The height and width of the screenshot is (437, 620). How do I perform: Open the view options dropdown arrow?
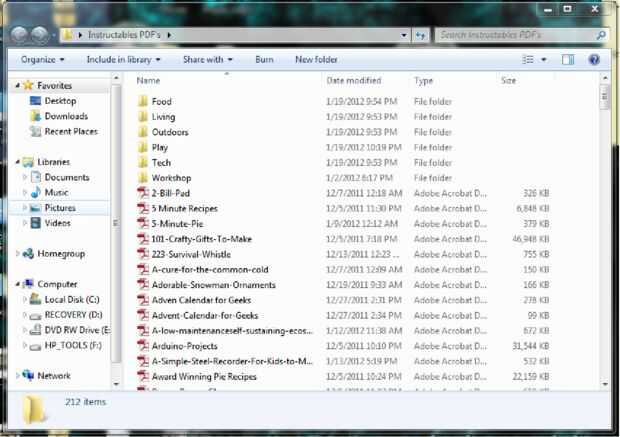tap(544, 60)
